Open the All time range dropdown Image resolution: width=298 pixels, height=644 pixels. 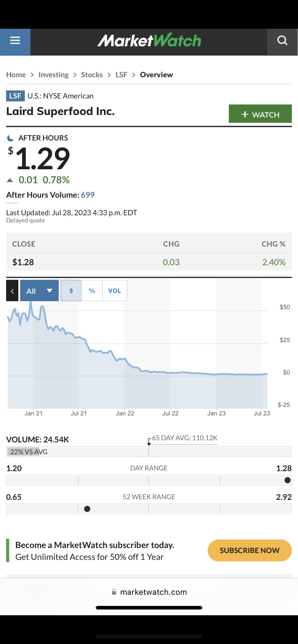(x=40, y=291)
